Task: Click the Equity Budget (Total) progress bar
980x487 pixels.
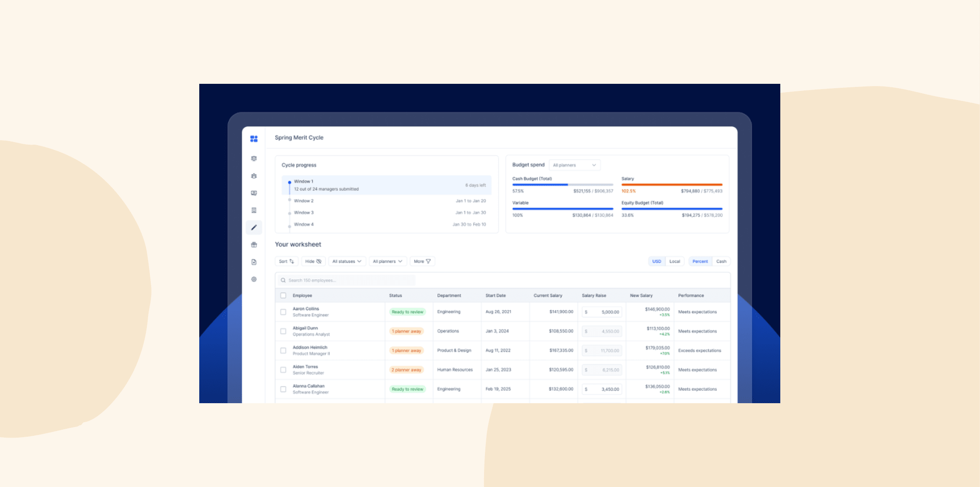Action: tap(672, 209)
